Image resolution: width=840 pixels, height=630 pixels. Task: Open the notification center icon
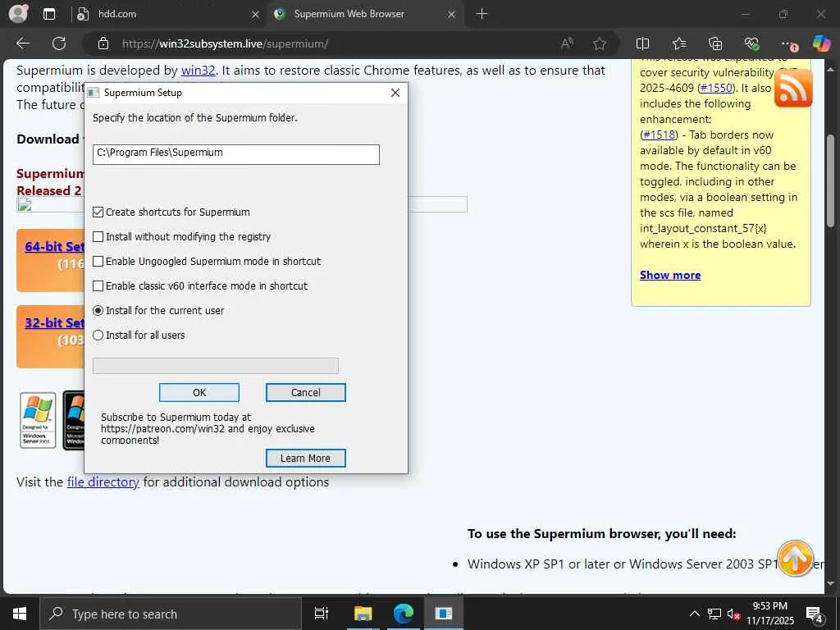[815, 614]
